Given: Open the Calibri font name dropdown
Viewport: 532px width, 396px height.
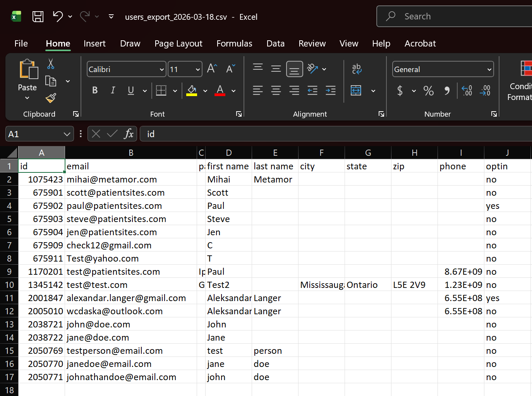Looking at the screenshot, I should tap(162, 70).
